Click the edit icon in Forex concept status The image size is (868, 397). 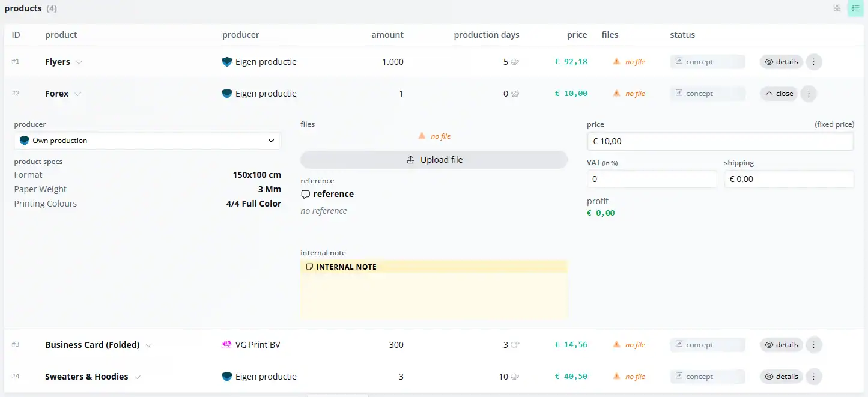point(679,93)
